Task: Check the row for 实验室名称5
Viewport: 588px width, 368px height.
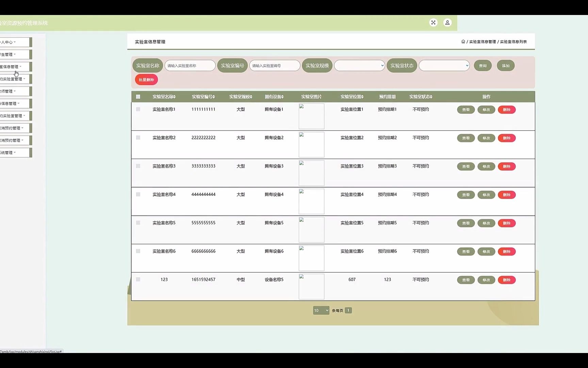Action: click(138, 223)
